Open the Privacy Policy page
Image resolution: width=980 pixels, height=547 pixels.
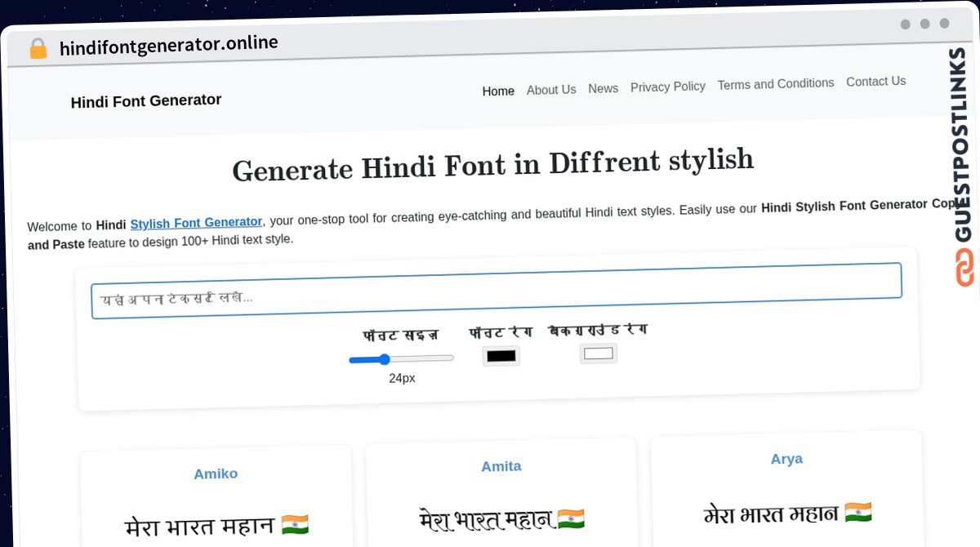pos(668,87)
